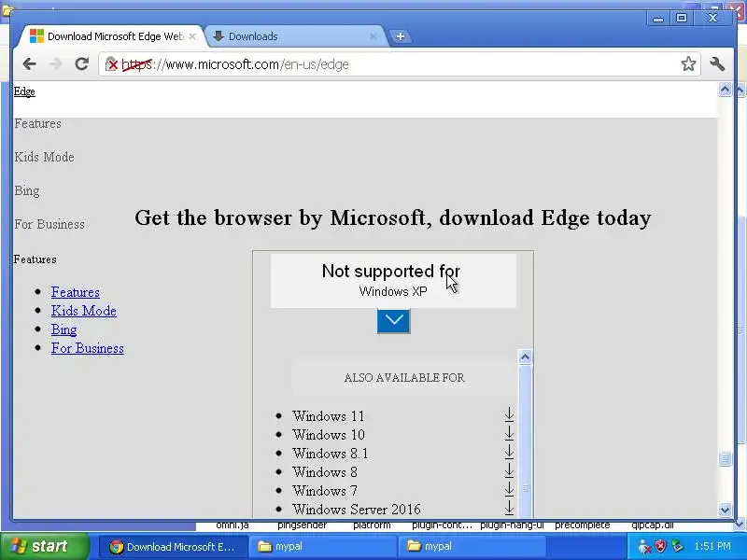Open the Windows Start menu
747x560 pixels.
pyautogui.click(x=44, y=546)
